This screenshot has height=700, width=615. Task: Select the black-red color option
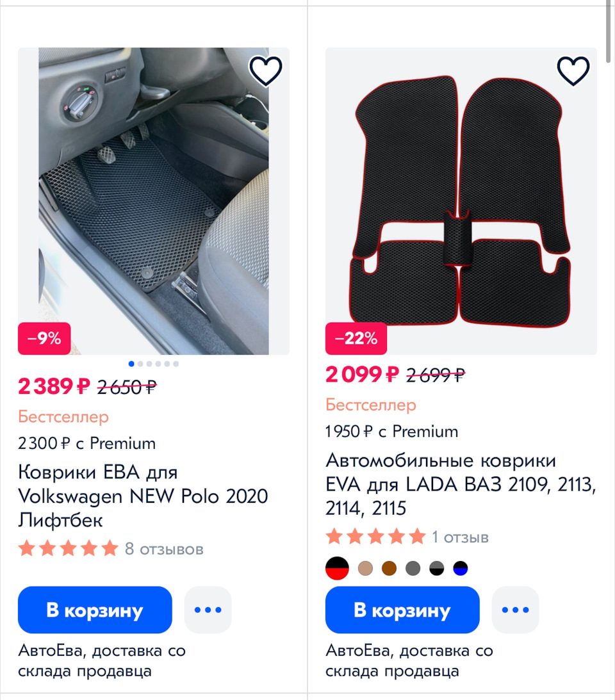click(x=337, y=568)
